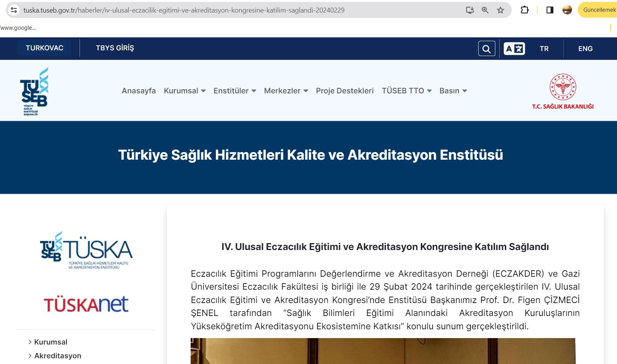
Task: Open the Chrome profile avatar
Action: coord(567,10)
